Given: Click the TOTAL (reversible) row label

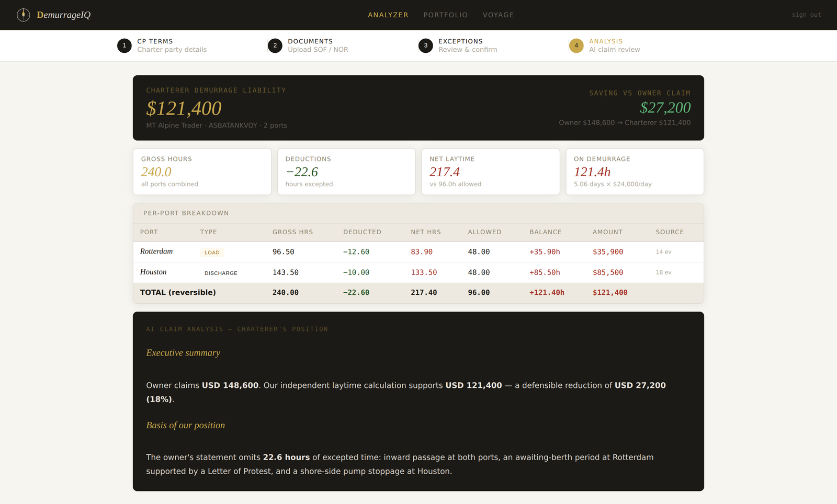Looking at the screenshot, I should 178,292.
